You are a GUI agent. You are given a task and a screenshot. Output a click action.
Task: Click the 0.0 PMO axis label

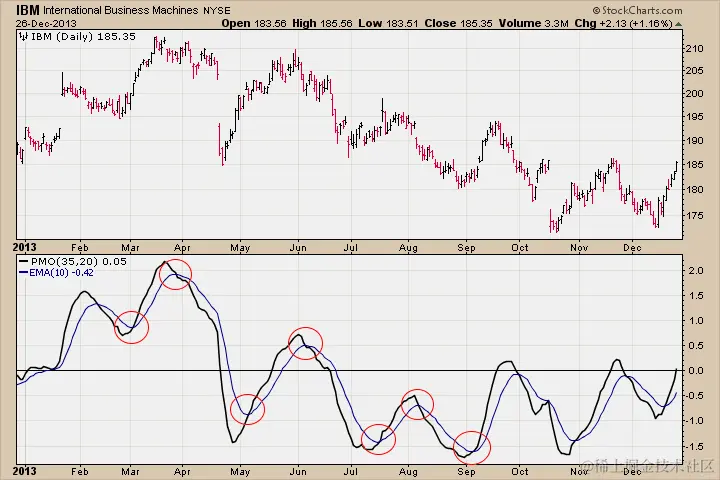696,370
